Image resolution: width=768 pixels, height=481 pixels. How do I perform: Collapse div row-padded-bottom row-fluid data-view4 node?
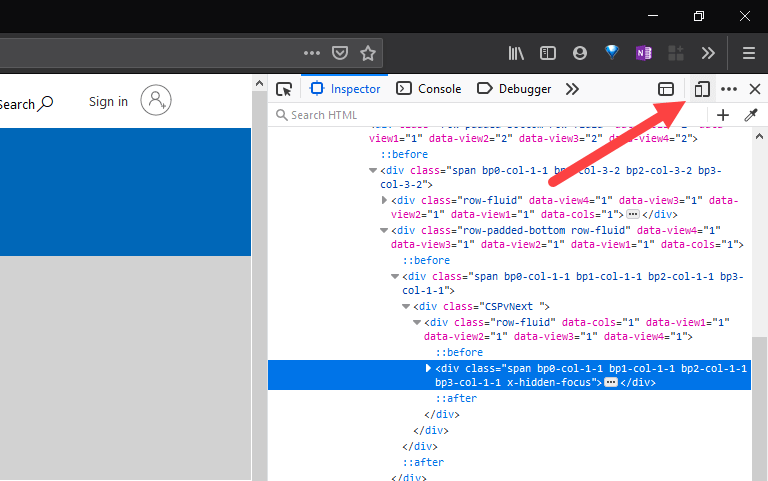click(x=384, y=230)
